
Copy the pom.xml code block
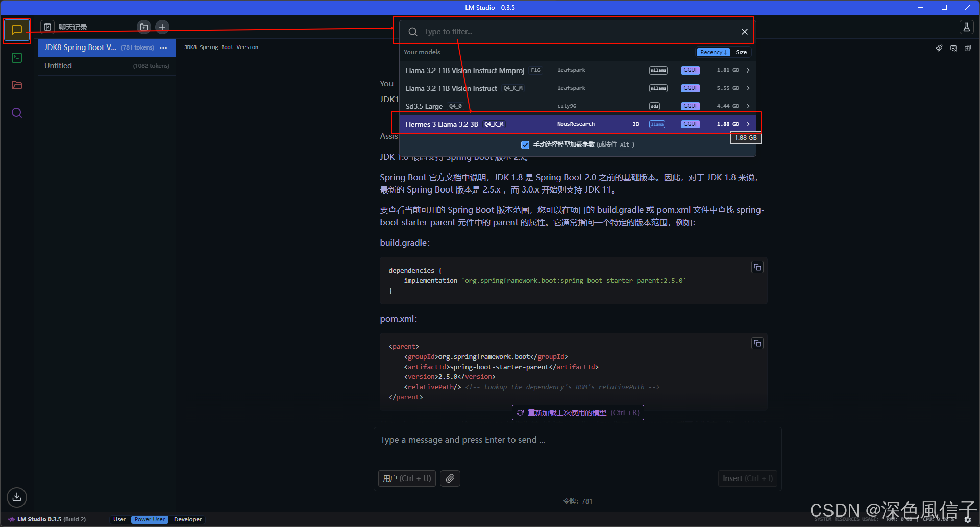(757, 343)
